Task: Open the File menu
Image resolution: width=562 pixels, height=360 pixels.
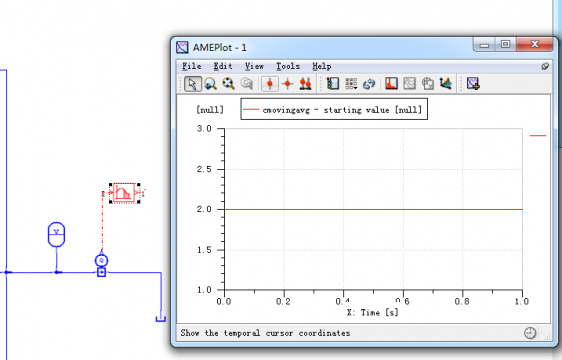Action: [192, 66]
